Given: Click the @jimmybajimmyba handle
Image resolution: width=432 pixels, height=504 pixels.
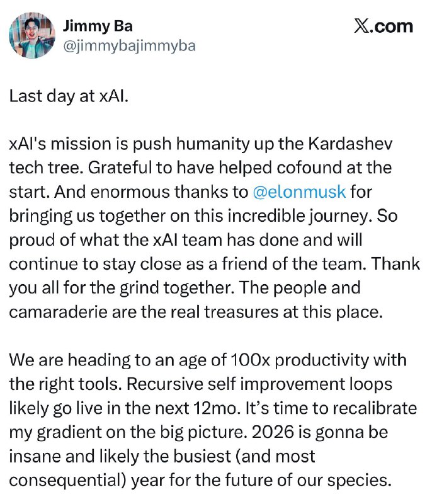Looking at the screenshot, I should (129, 45).
